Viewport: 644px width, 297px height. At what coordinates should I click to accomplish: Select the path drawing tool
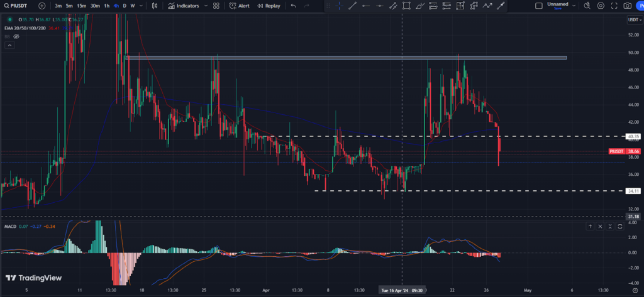[474, 6]
